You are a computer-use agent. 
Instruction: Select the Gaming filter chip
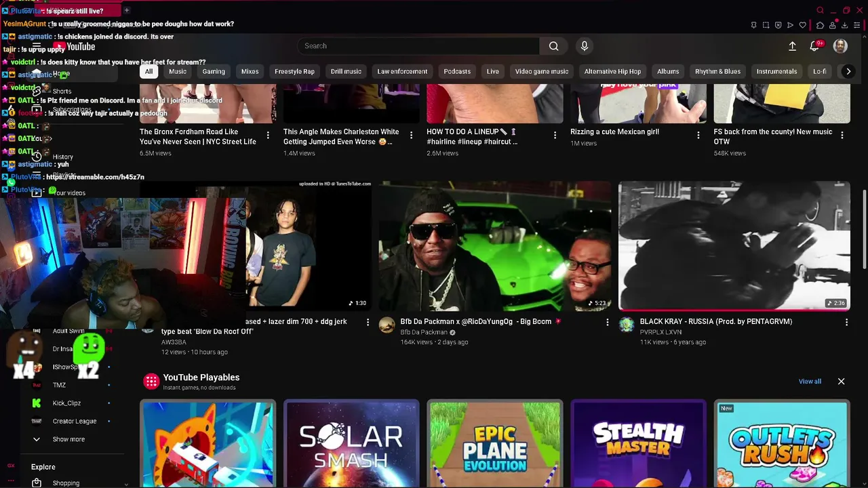214,71
